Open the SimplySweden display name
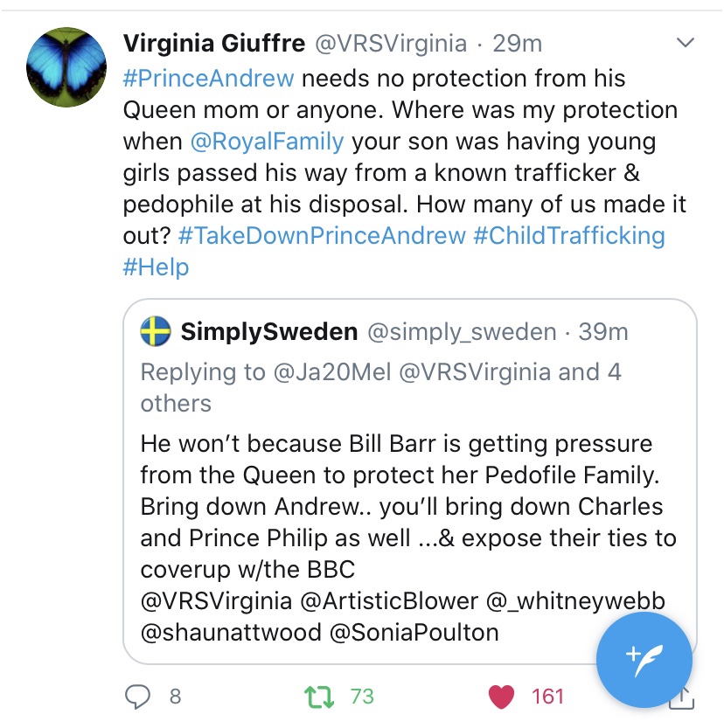 268,332
